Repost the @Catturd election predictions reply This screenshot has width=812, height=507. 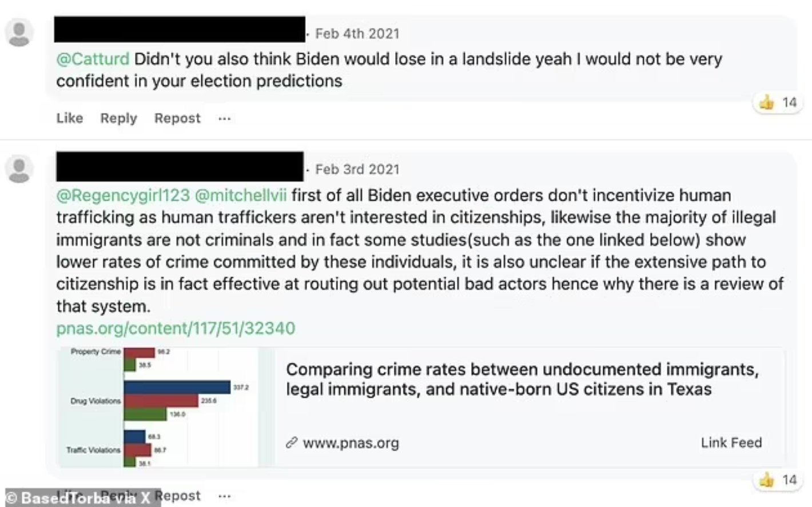coord(177,118)
